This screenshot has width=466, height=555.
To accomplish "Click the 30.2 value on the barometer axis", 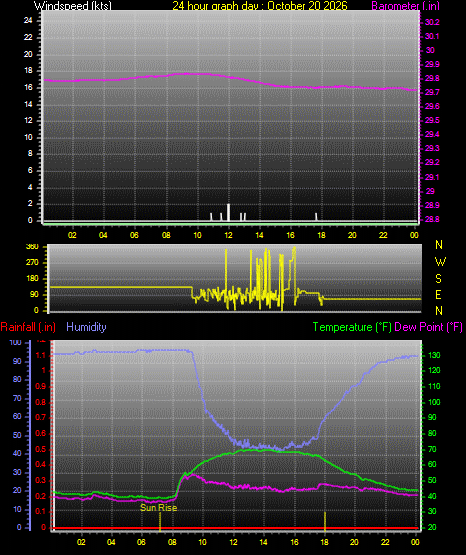I will click(x=432, y=22).
